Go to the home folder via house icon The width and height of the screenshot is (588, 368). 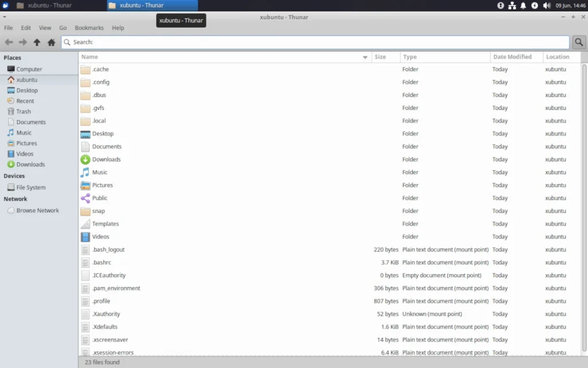[51, 42]
